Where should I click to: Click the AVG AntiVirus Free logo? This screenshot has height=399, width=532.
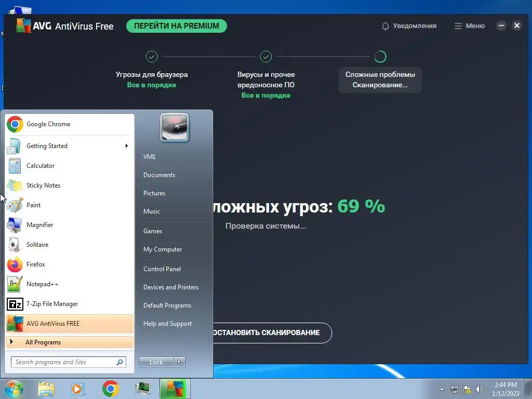[x=65, y=26]
